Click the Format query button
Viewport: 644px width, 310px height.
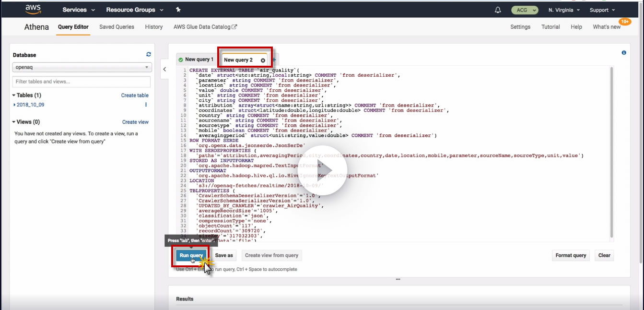click(571, 255)
